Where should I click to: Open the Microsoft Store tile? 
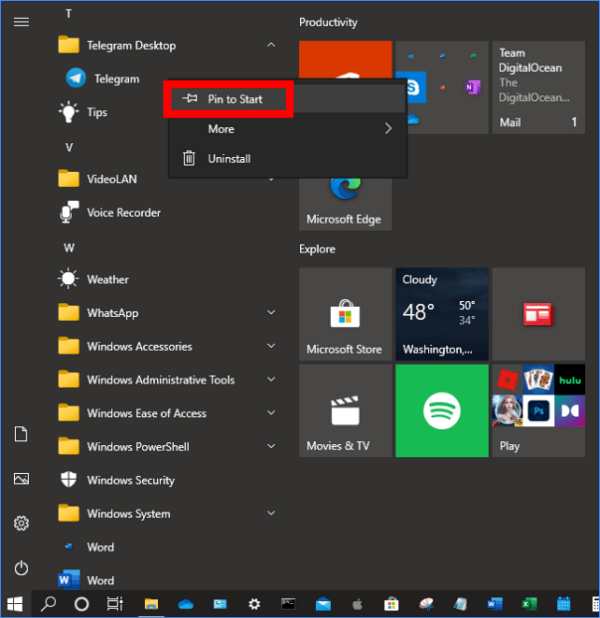(x=345, y=314)
